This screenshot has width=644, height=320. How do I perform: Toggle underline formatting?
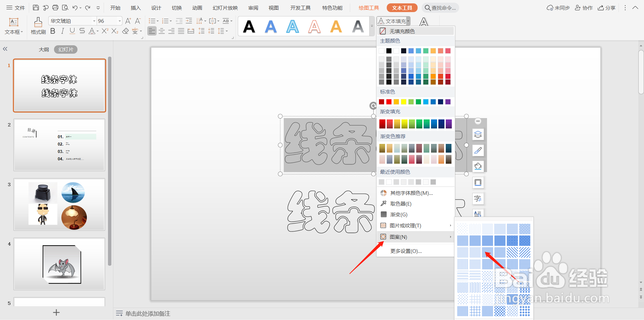[x=72, y=31]
